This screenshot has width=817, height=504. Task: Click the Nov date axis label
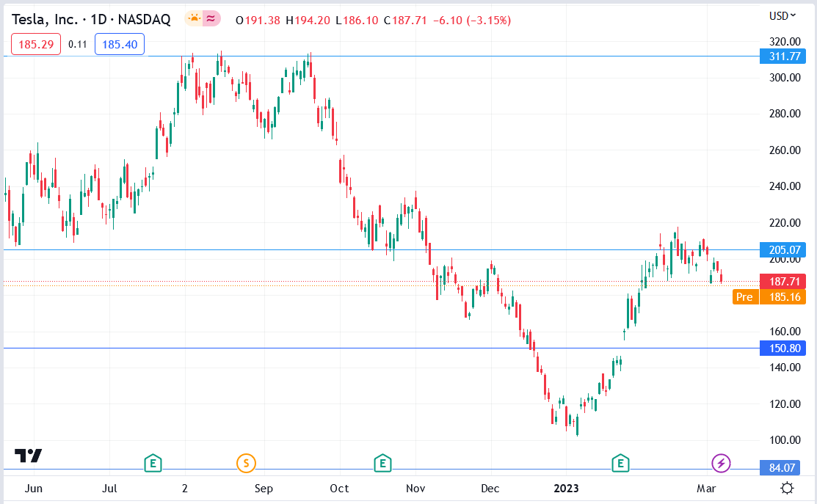coord(415,489)
